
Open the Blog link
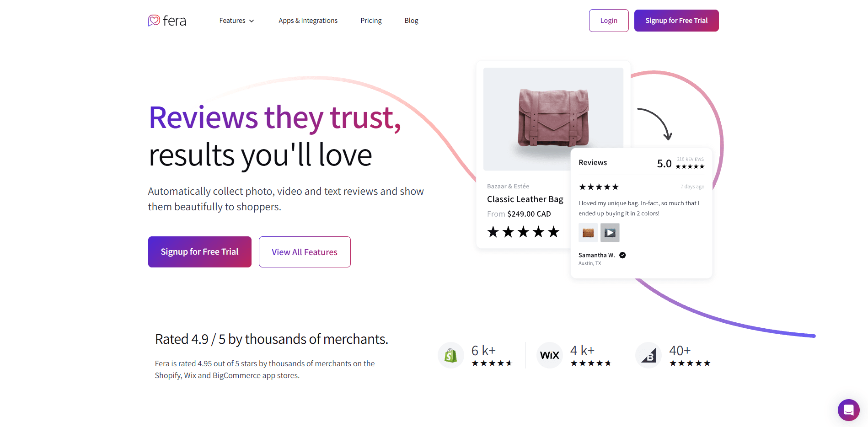(411, 21)
